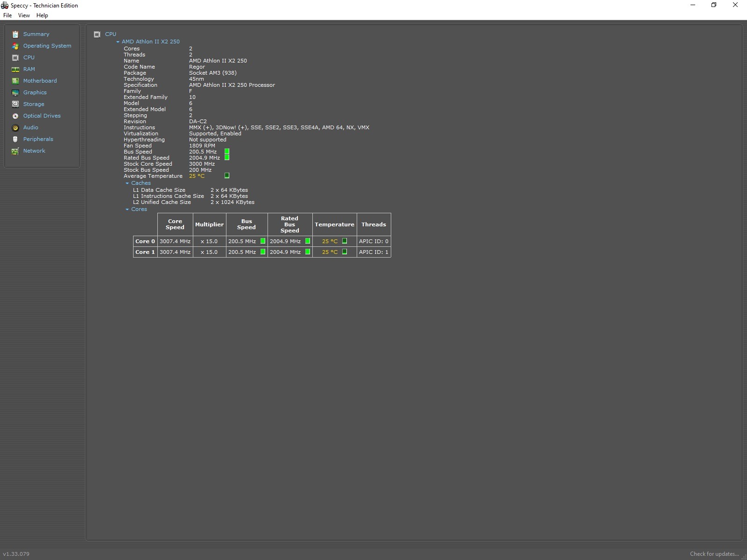Click the Storage hard drive icon
The width and height of the screenshot is (747, 560).
point(15,104)
